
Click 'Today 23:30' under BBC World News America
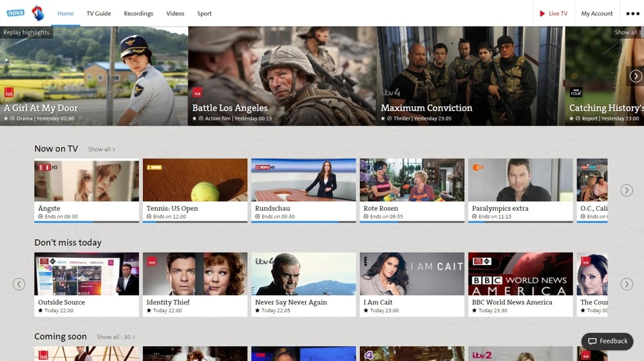tap(493, 311)
